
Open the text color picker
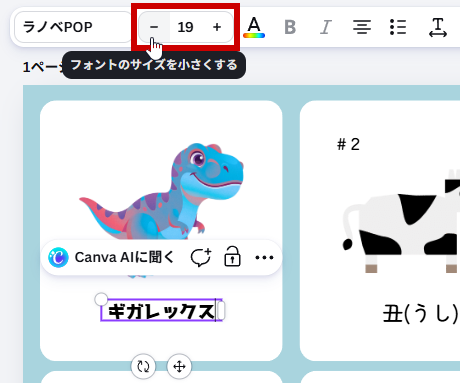[x=254, y=27]
